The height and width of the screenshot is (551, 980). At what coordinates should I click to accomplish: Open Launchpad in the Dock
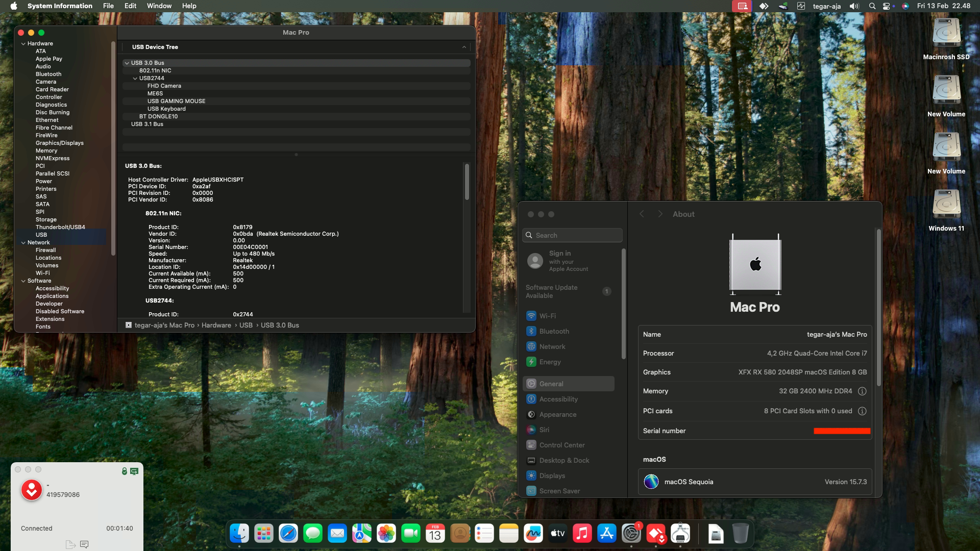point(264,534)
